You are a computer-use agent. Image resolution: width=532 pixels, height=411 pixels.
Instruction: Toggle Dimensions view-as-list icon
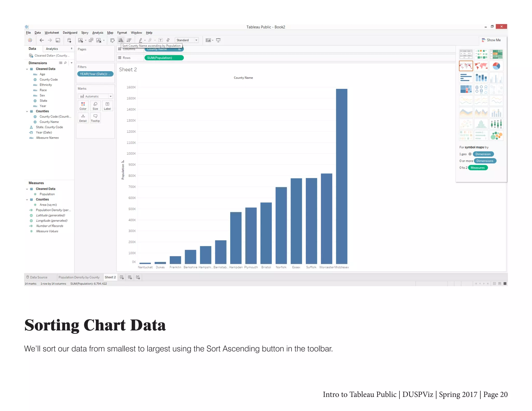61,63
